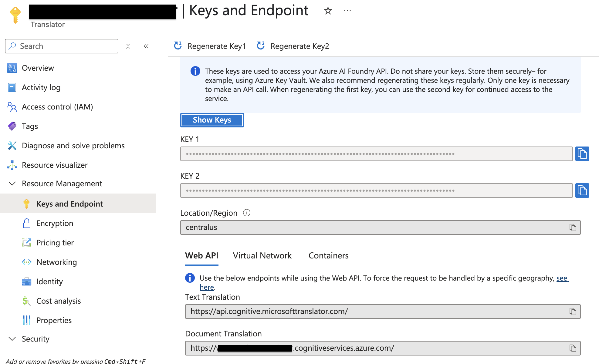
Task: Clear the sidebar search with X
Action: click(x=128, y=46)
